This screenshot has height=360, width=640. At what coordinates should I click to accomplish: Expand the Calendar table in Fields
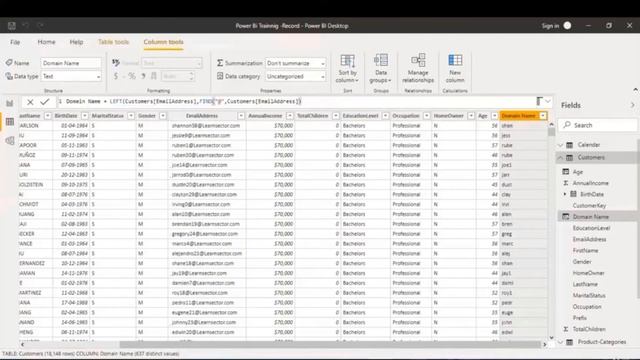560,145
